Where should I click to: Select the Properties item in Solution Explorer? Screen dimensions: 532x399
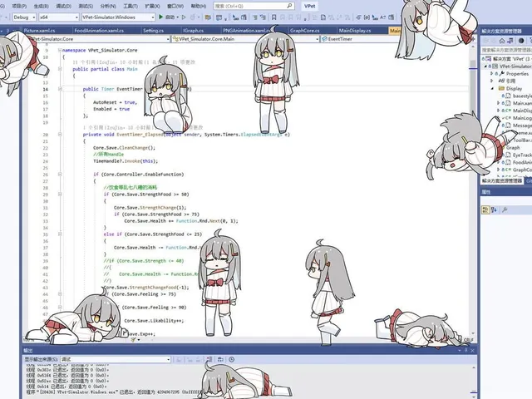(x=517, y=73)
